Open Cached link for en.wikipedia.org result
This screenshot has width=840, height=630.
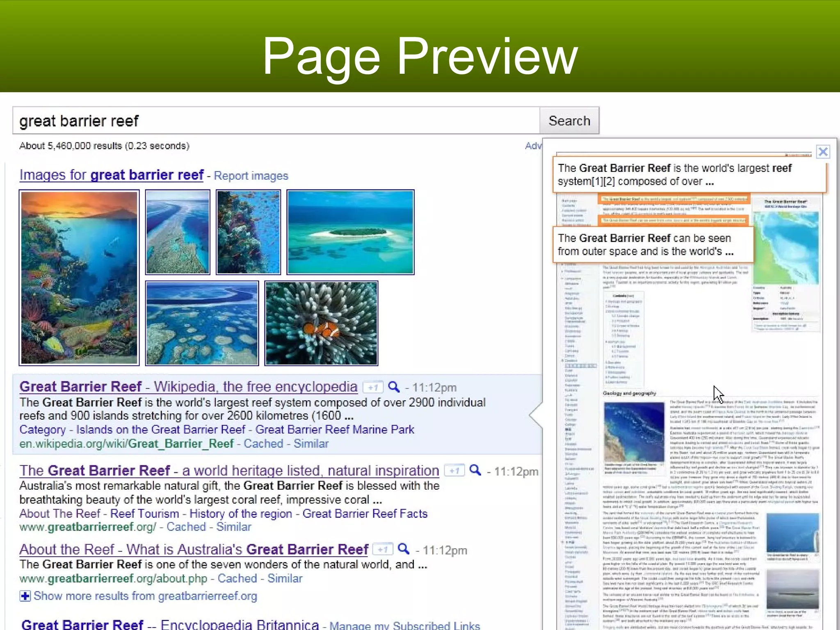[263, 444]
